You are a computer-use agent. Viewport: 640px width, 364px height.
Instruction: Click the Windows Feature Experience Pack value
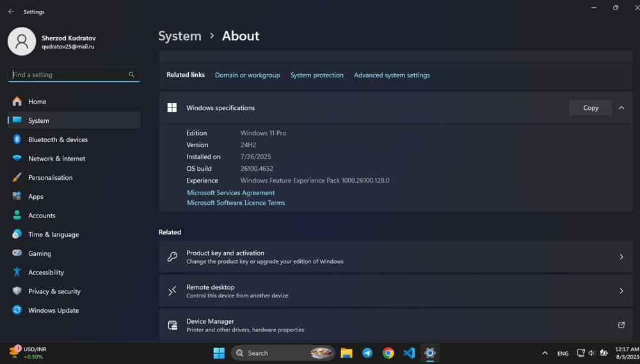coord(315,180)
